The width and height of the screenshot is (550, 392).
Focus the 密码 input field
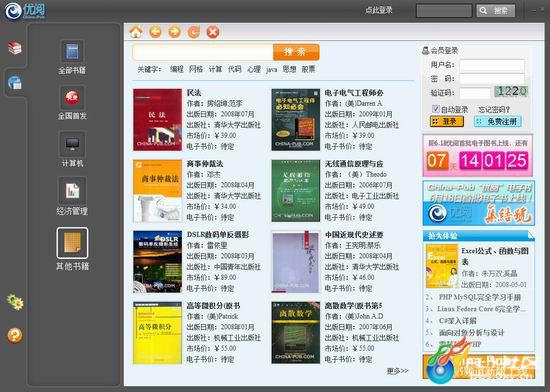point(492,79)
